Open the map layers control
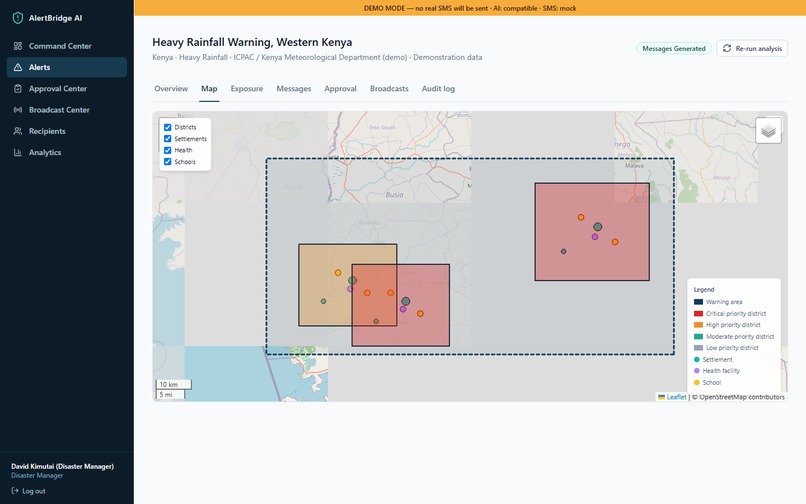The image size is (806, 504). 768,131
